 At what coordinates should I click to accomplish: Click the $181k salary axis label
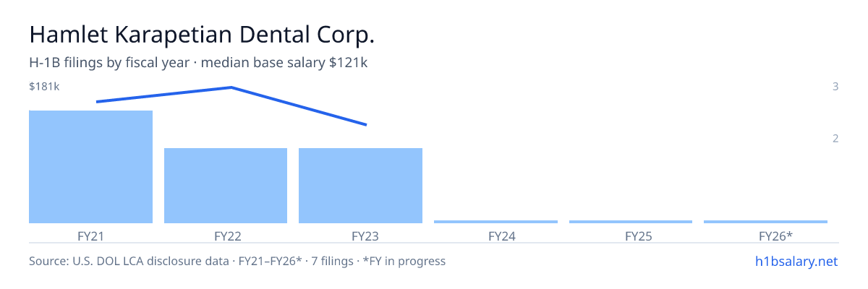(x=44, y=87)
